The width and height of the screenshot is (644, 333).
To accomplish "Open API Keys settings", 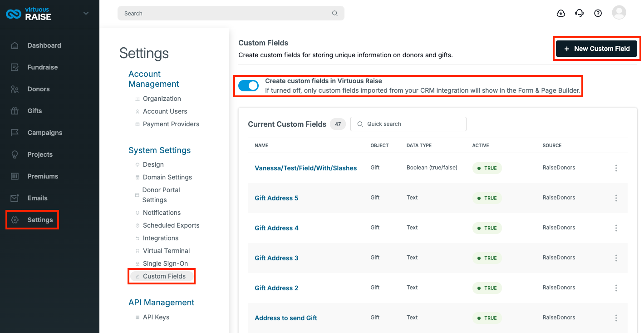I will (156, 317).
